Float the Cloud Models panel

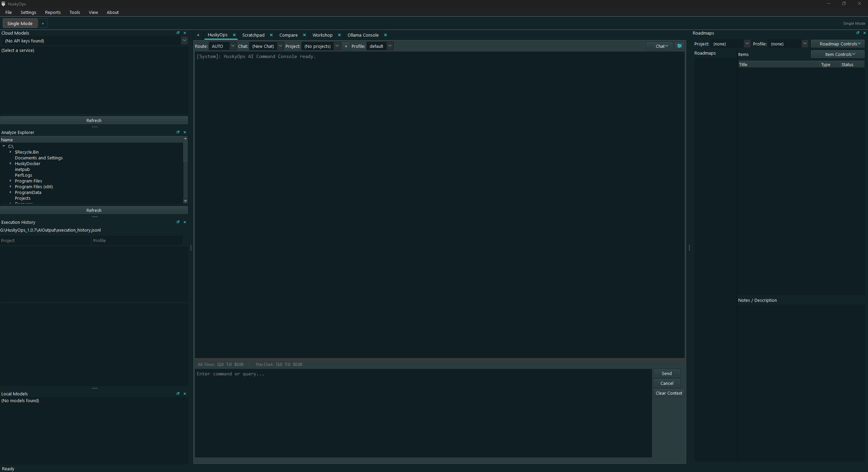pyautogui.click(x=178, y=33)
